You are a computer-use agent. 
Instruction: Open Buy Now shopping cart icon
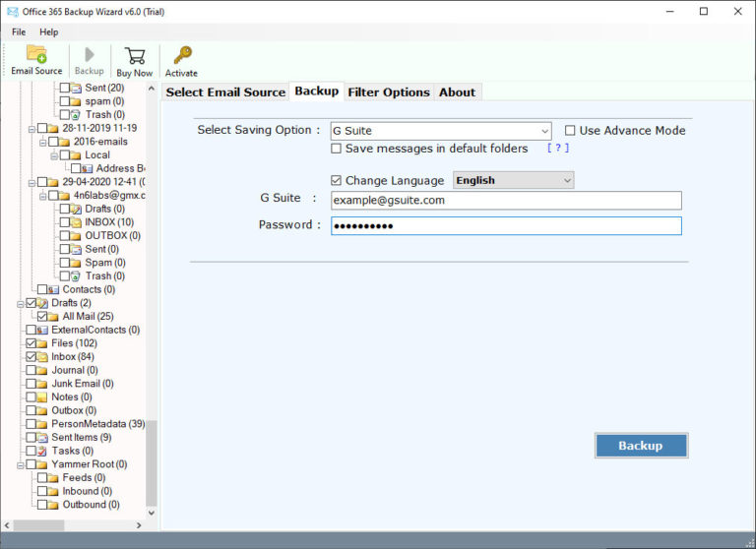[135, 55]
